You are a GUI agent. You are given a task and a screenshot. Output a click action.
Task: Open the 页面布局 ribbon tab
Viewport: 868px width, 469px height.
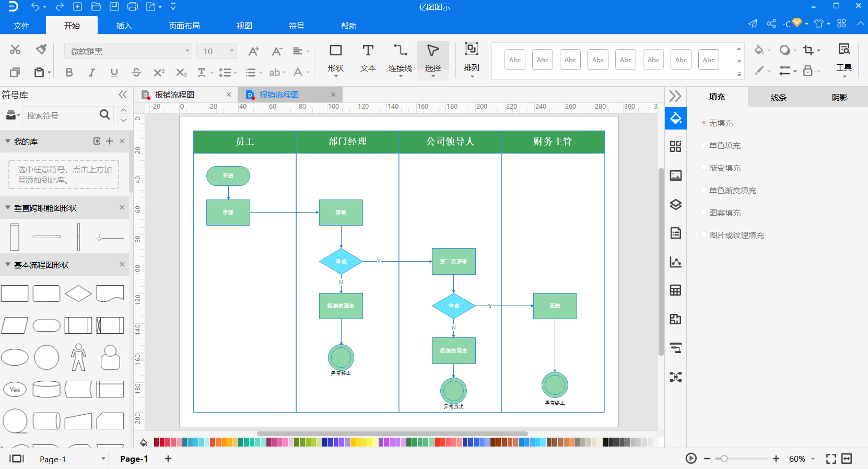pos(184,26)
